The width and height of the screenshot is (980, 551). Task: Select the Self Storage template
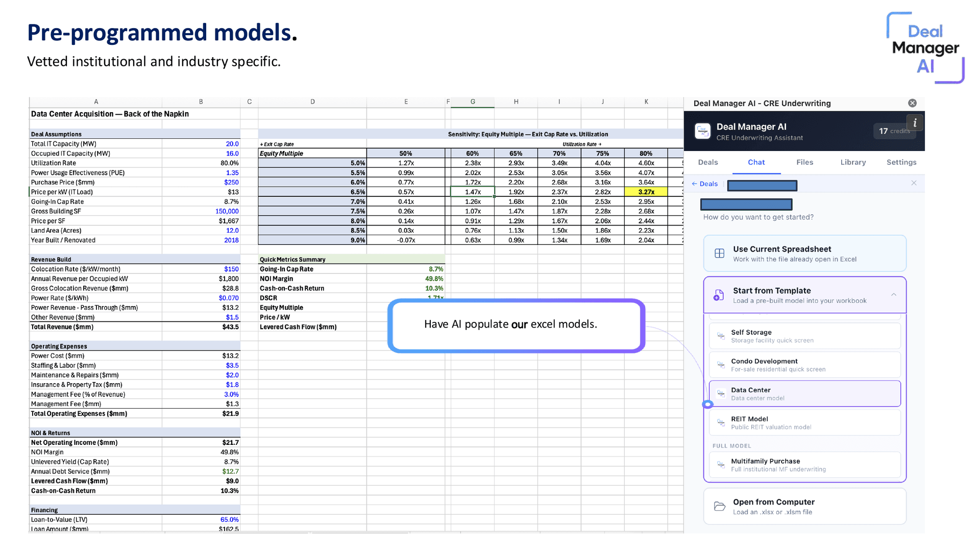pos(804,336)
